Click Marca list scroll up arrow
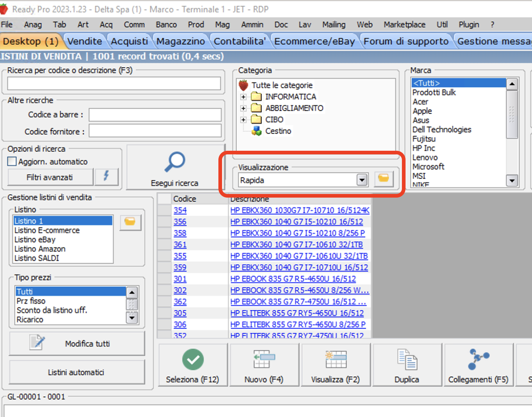Screen dimensions: 532x417 click(512, 84)
